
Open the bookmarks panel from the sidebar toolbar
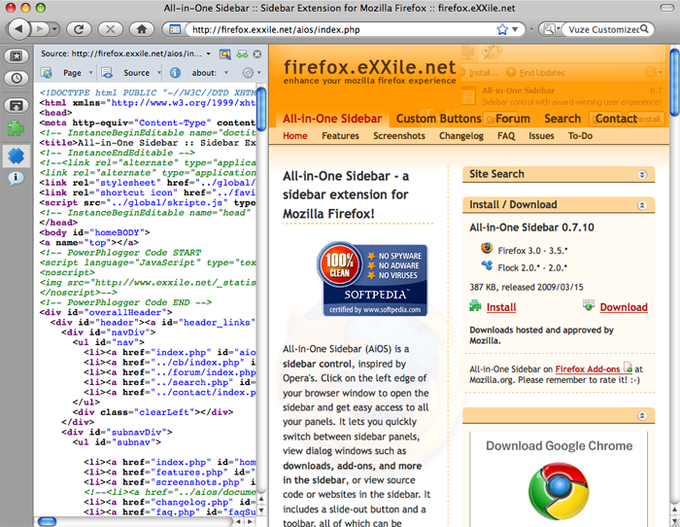(x=16, y=56)
